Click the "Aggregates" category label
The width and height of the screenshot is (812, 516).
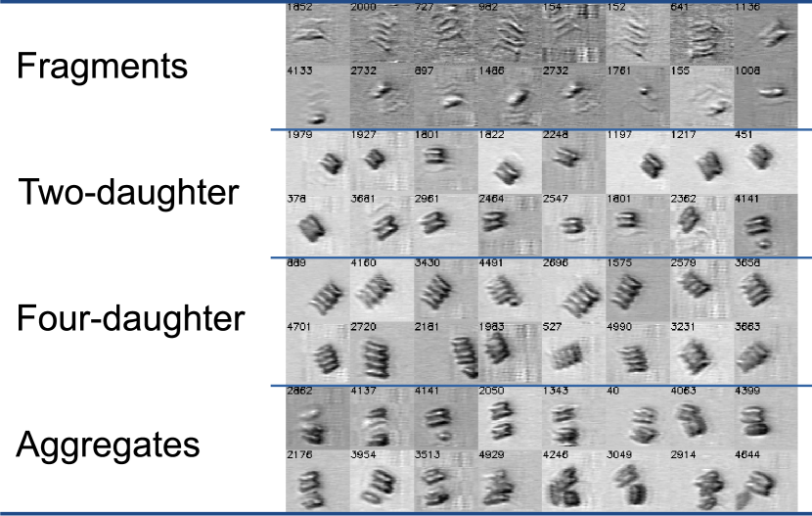108,446
